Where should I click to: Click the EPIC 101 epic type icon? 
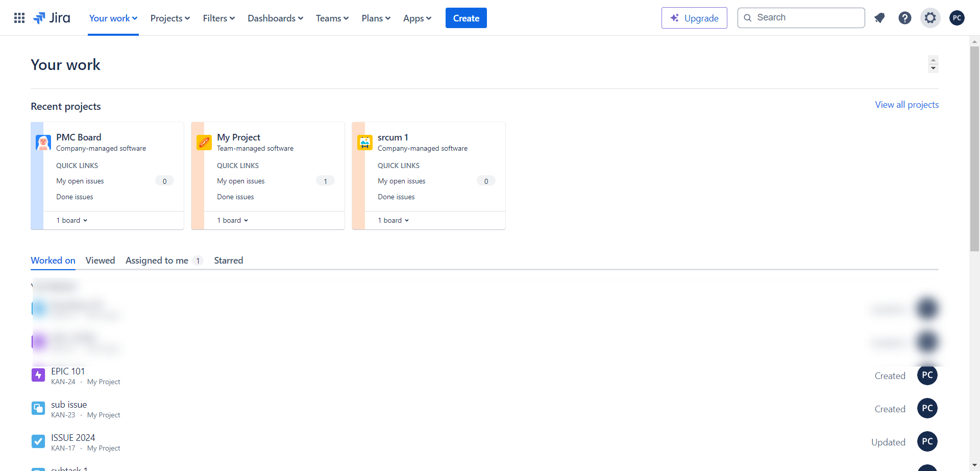tap(38, 375)
